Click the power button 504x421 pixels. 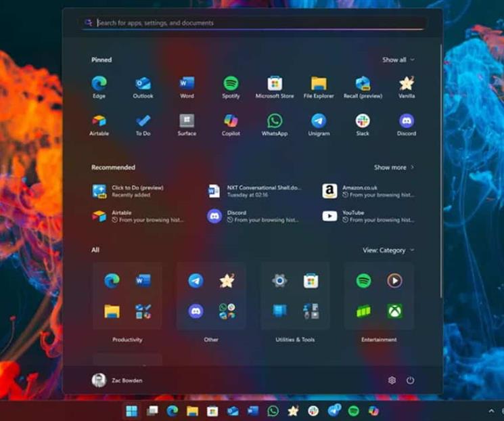(x=410, y=380)
